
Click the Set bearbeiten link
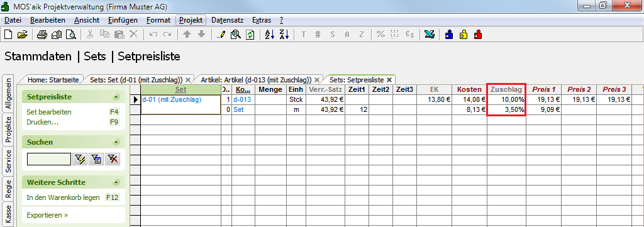click(49, 112)
